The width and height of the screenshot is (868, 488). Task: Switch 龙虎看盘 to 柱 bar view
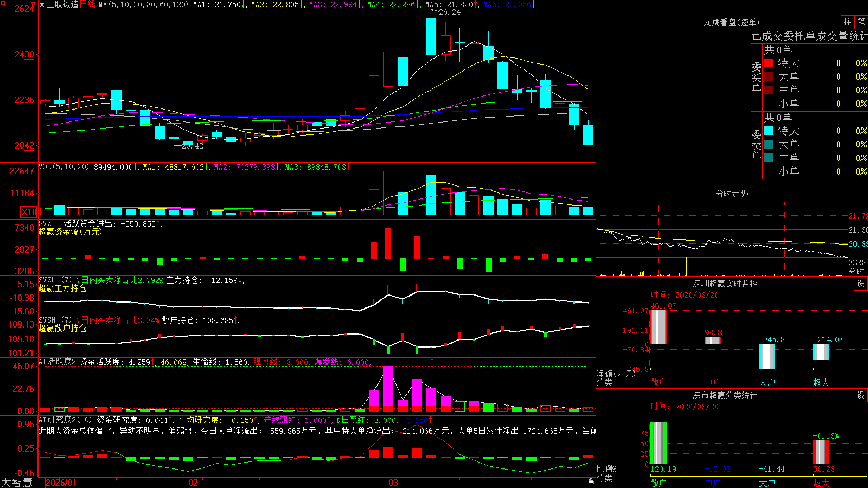(x=847, y=22)
